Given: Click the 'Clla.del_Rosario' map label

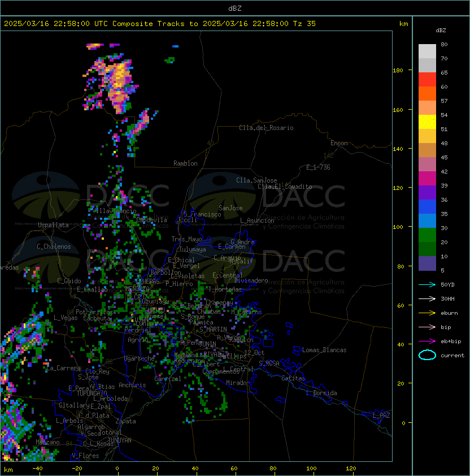Looking at the screenshot, I should pos(266,128).
